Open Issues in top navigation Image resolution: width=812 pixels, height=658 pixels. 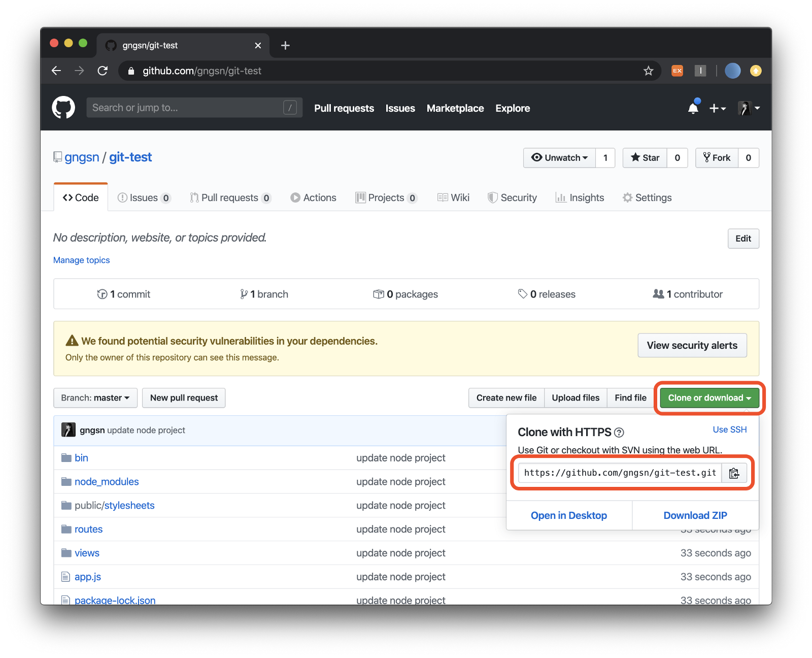point(400,108)
